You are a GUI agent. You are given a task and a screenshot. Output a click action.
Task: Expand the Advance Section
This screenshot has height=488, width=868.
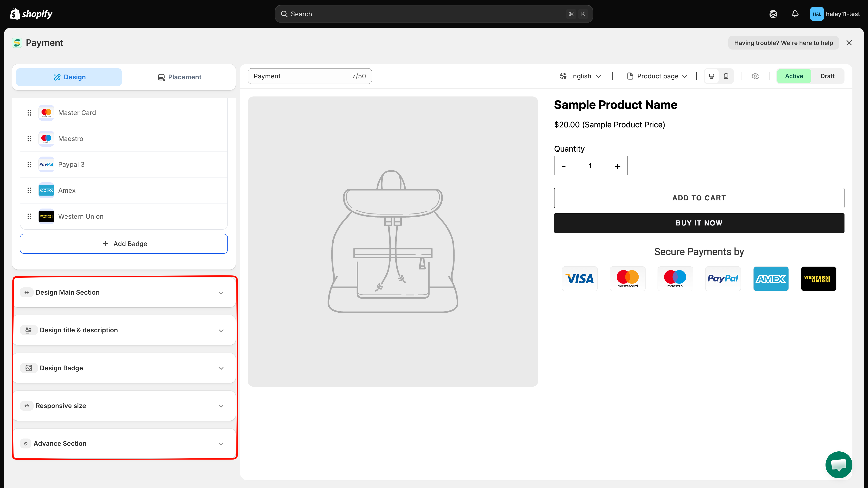click(124, 443)
